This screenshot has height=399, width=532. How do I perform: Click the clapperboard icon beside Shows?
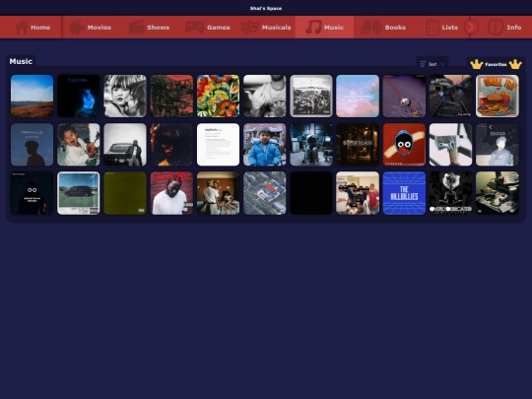(136, 28)
